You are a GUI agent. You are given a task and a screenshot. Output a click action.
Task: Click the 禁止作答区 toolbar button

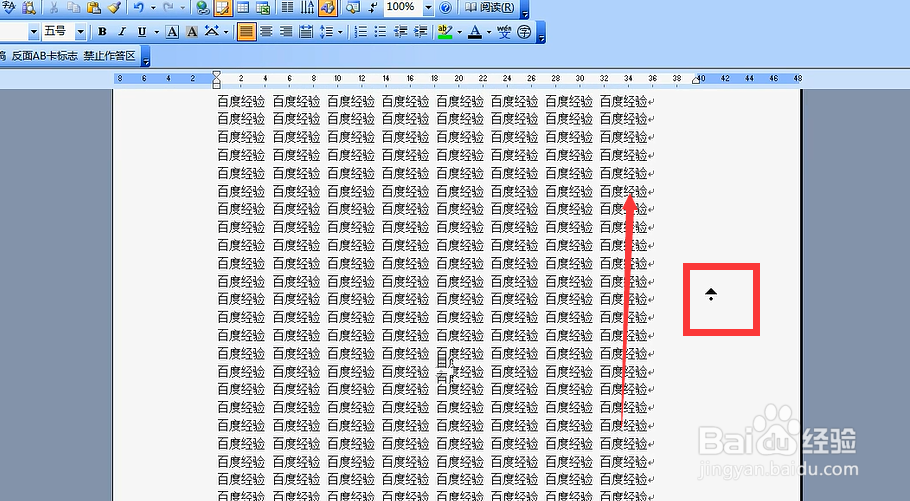pyautogui.click(x=110, y=56)
